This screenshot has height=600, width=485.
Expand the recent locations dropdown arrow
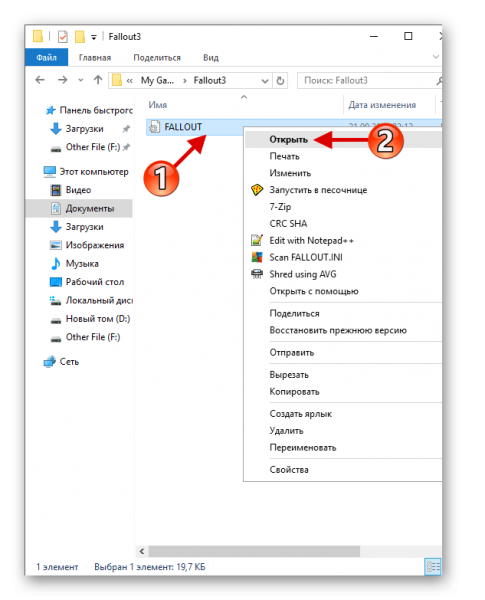tap(80, 80)
